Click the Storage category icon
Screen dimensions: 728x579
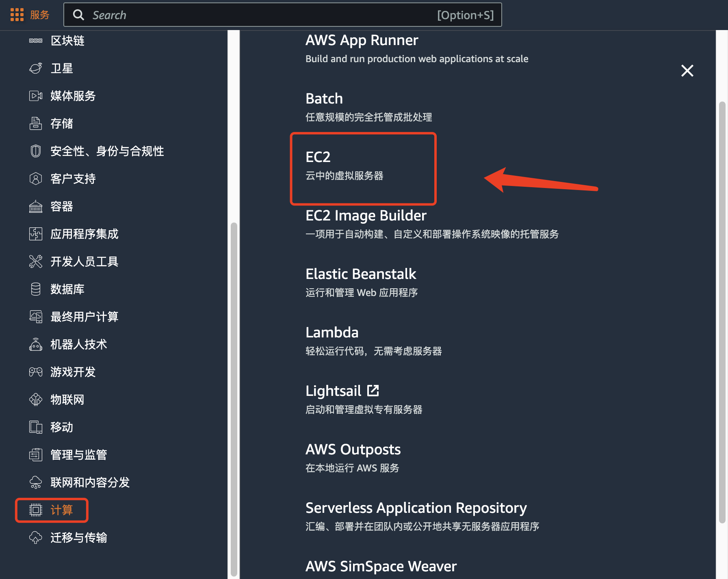click(x=36, y=123)
